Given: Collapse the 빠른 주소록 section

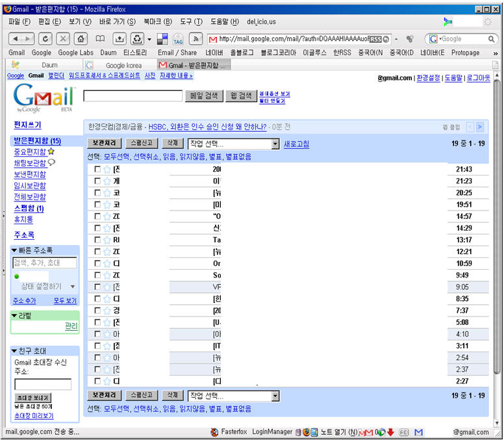Looking at the screenshot, I should (14, 250).
